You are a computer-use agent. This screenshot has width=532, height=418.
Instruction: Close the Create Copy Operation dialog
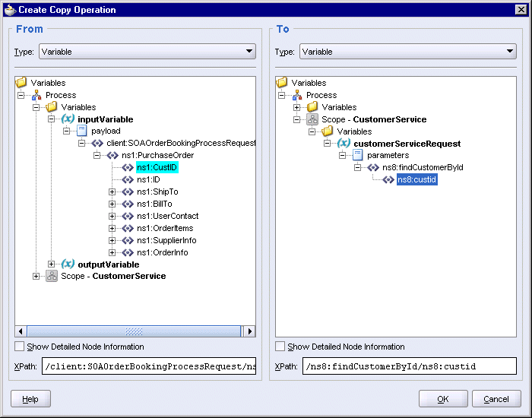521,9
